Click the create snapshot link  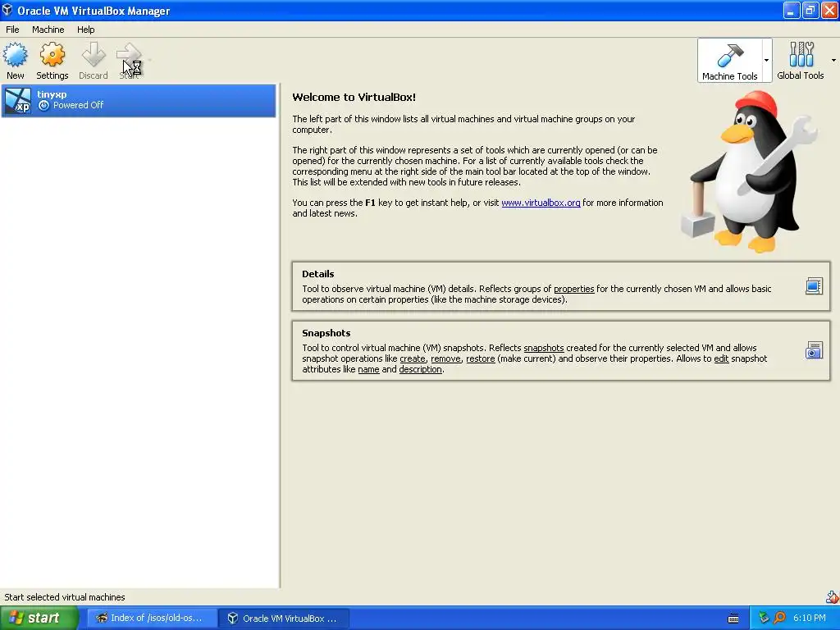413,358
